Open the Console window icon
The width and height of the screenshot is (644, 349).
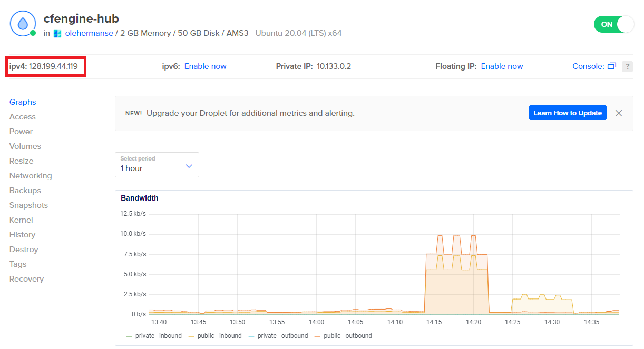[x=611, y=66]
